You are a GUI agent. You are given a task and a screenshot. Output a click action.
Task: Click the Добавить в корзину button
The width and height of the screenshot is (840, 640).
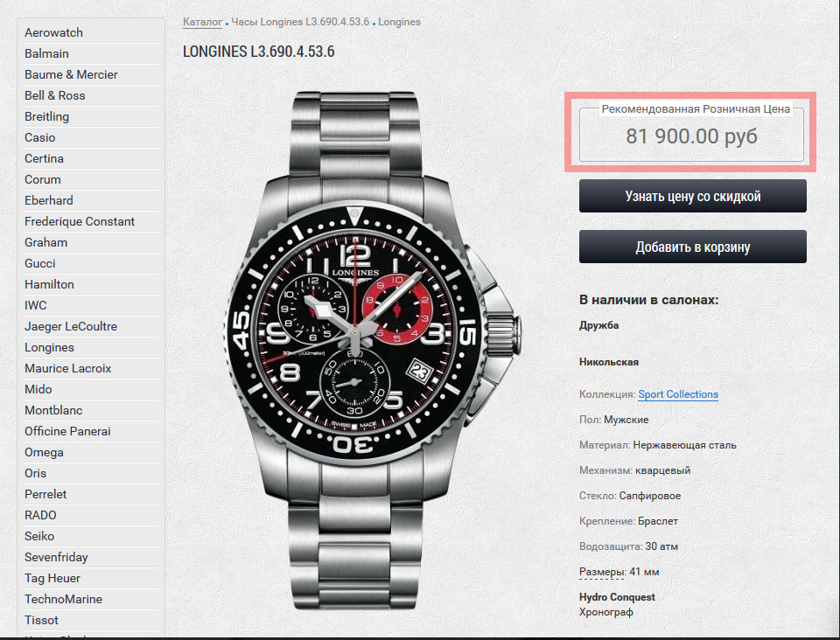[x=693, y=247]
